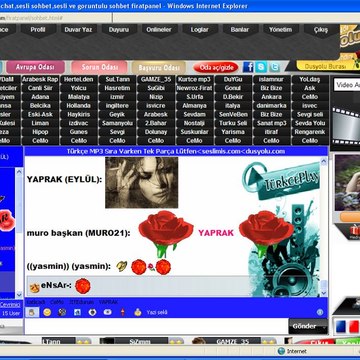Open the Twitter social icon
Screen dimensions: 360x360
coord(274,67)
